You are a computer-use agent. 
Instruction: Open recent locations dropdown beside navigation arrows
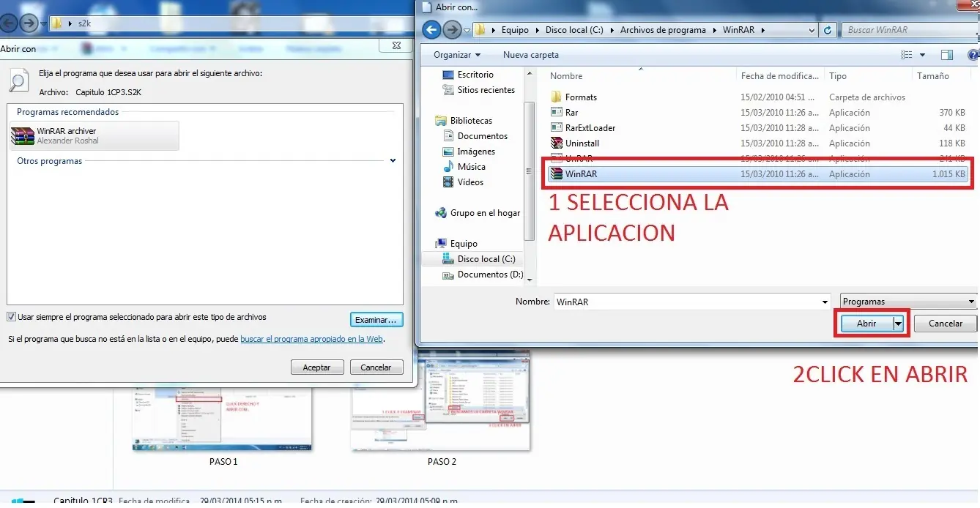[x=467, y=30]
